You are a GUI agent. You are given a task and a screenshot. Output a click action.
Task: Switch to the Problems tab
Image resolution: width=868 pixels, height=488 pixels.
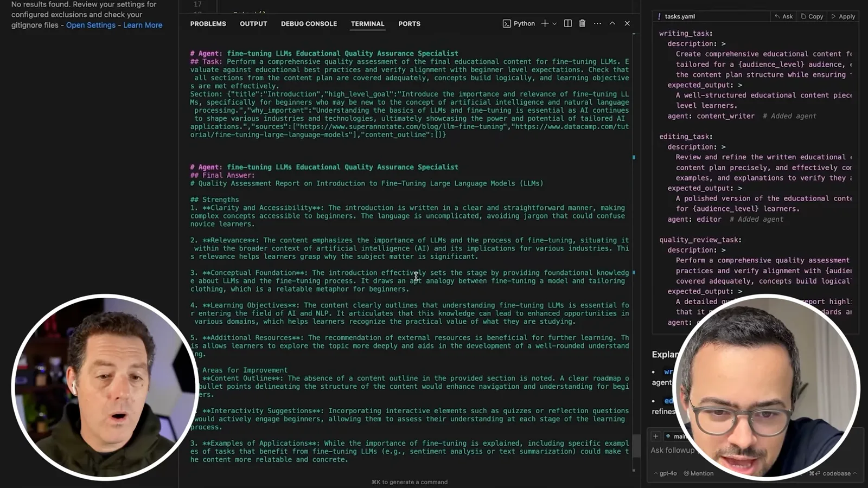pos(208,24)
